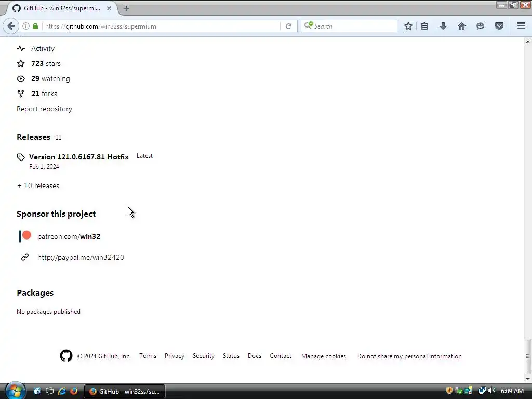Open patreon.com/win32 sponsor link
532x399 pixels.
pyautogui.click(x=69, y=236)
